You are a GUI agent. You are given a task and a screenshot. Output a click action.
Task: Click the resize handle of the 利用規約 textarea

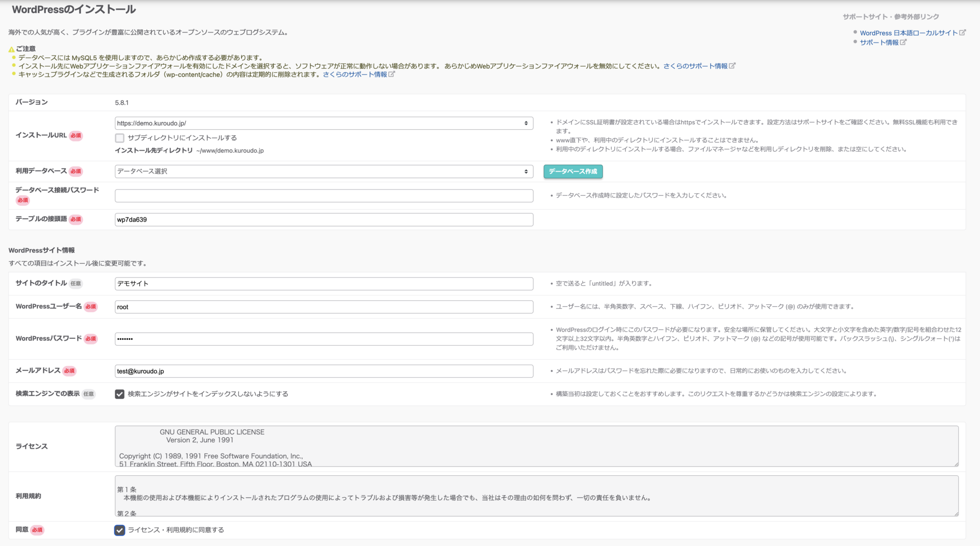[956, 513]
